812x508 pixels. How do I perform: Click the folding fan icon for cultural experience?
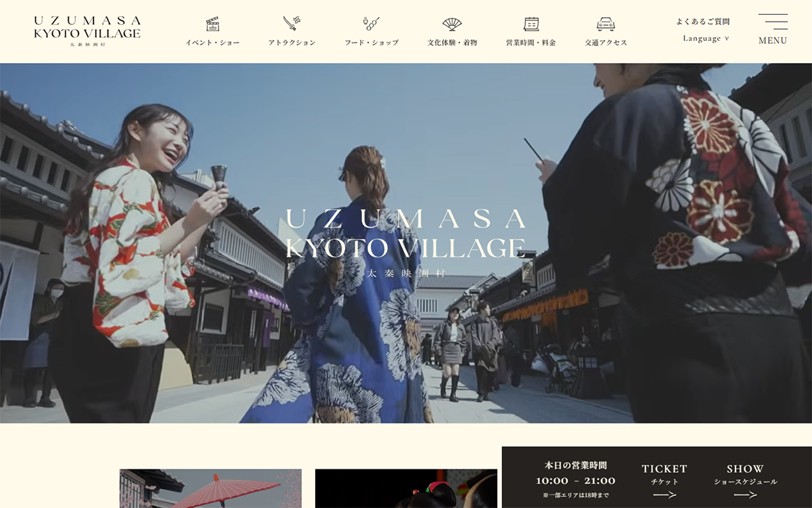point(452,24)
